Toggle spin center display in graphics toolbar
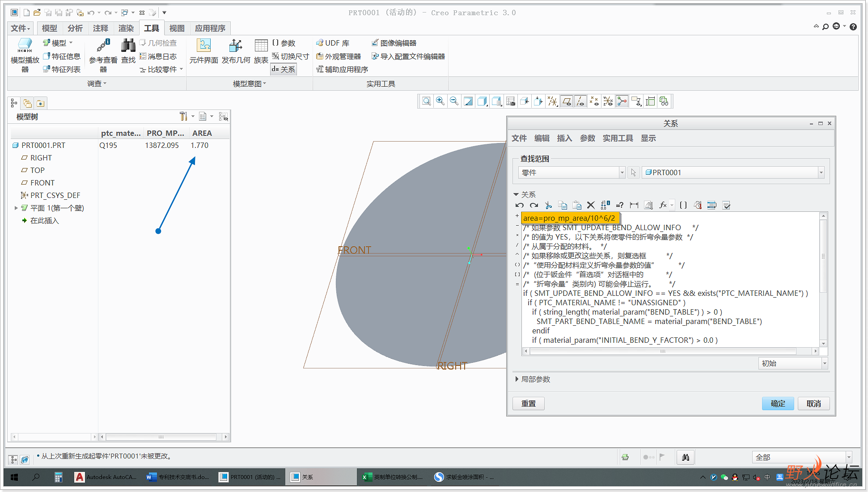This screenshot has height=492, width=868. point(622,101)
